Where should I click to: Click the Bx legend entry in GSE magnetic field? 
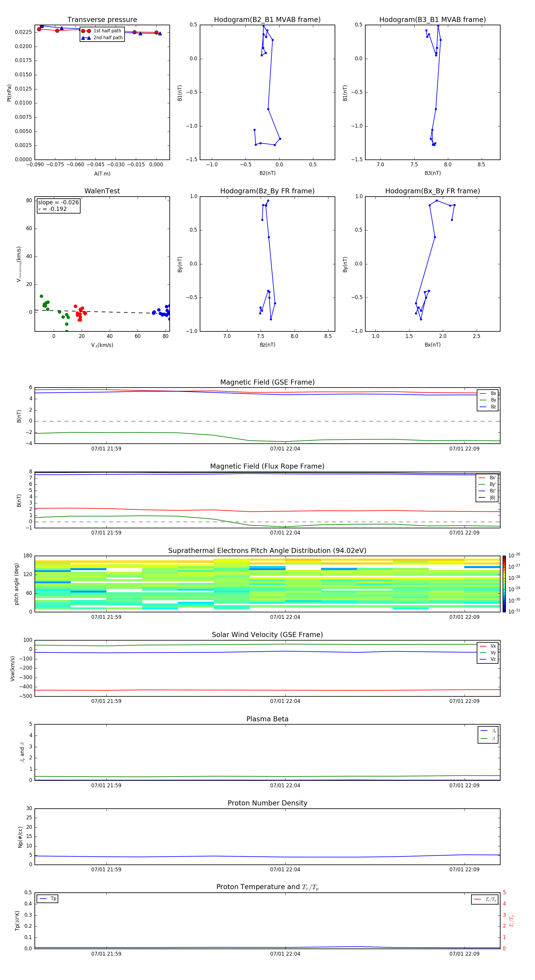click(488, 393)
